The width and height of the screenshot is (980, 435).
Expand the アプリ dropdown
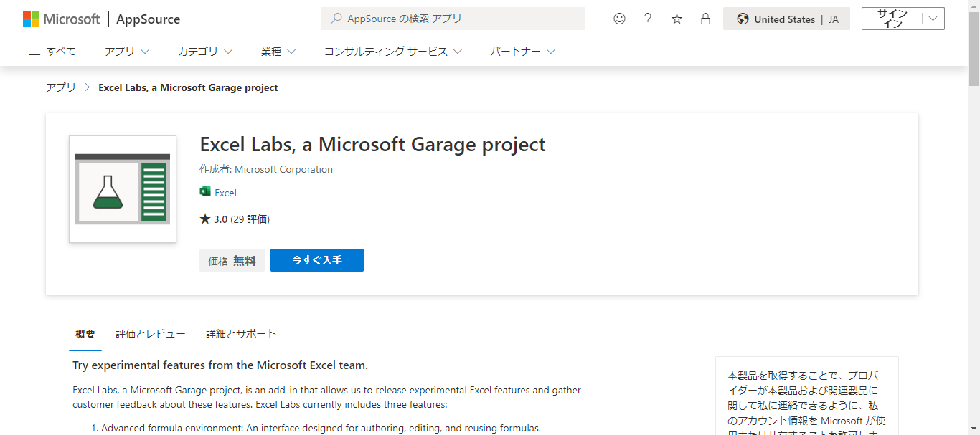[x=126, y=51]
